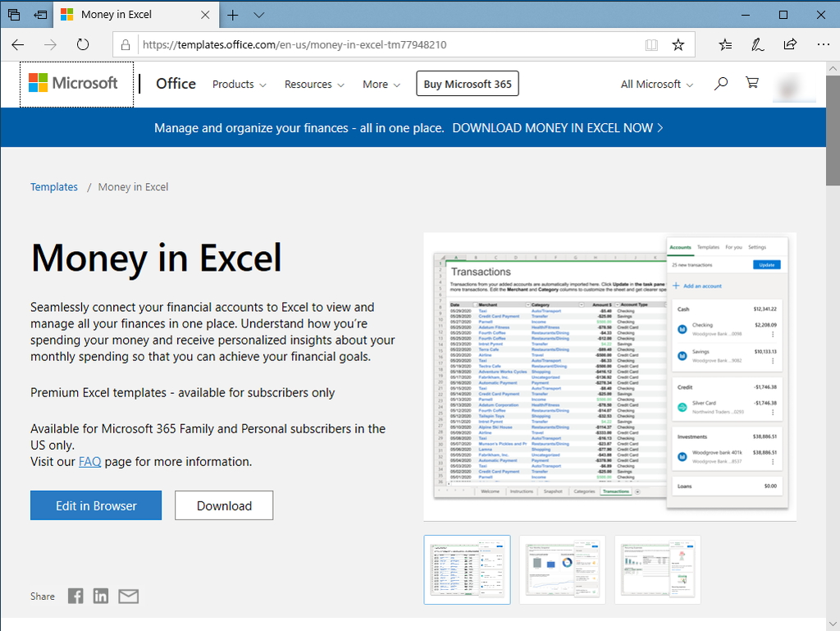Click the Edit in Browser button
The image size is (840, 631).
(x=95, y=505)
